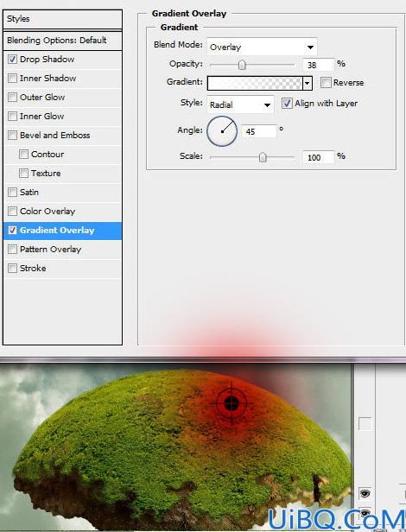Select Blending Options: Default
Screen dimensions: 406x532
(62, 41)
